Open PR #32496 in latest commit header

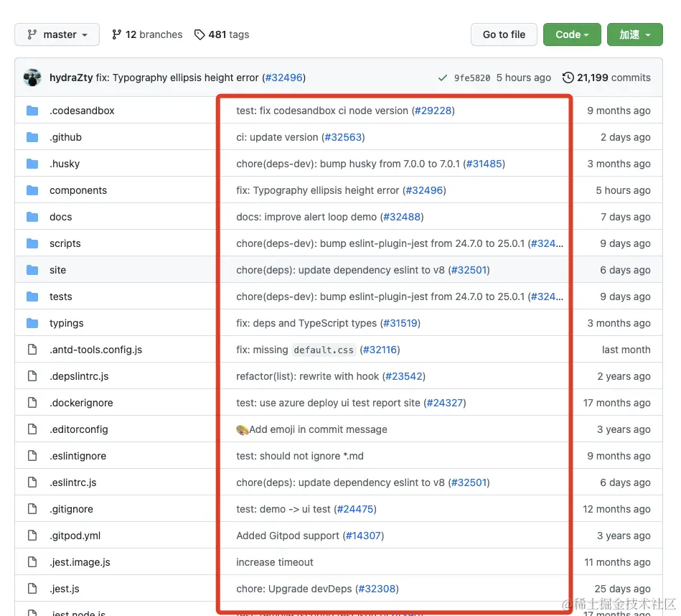point(283,78)
